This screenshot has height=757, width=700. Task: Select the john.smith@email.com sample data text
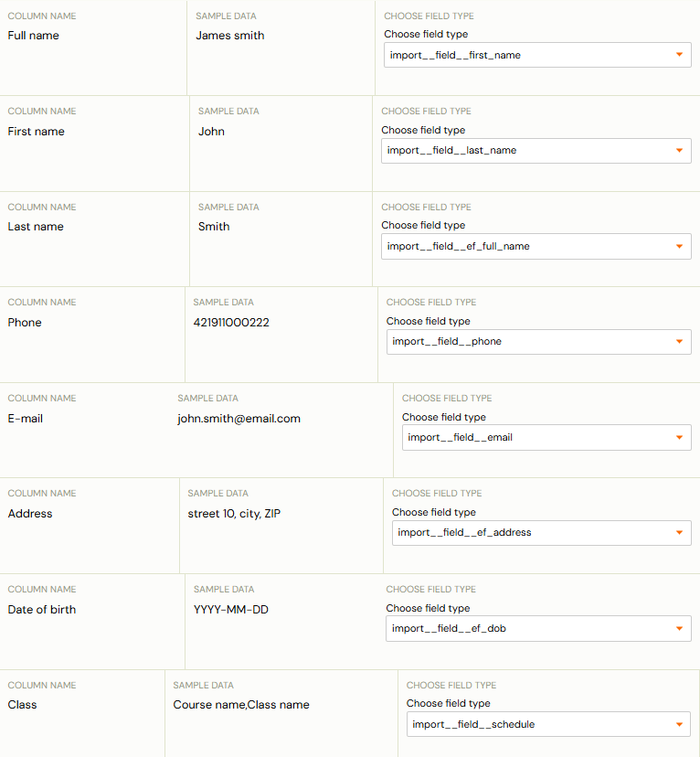click(239, 419)
